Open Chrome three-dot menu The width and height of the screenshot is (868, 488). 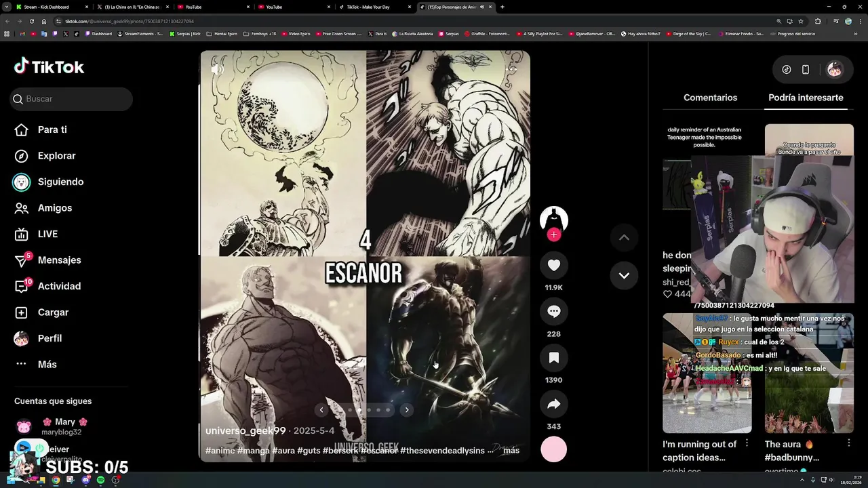pyautogui.click(x=861, y=21)
